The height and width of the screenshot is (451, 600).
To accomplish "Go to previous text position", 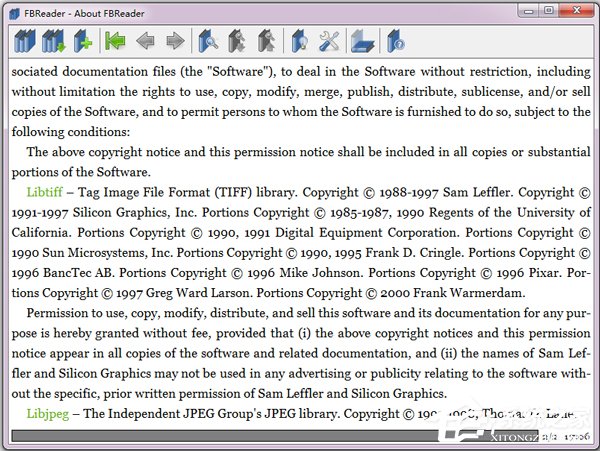I will point(115,41).
